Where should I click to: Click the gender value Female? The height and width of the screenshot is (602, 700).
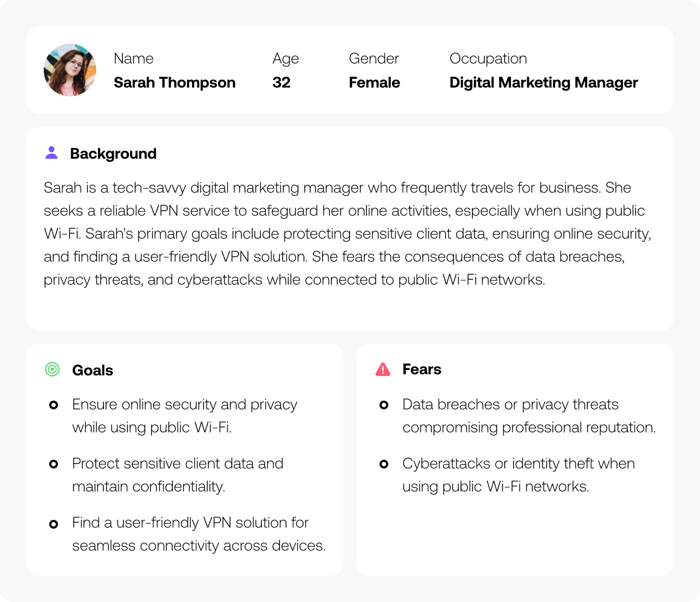click(x=374, y=83)
